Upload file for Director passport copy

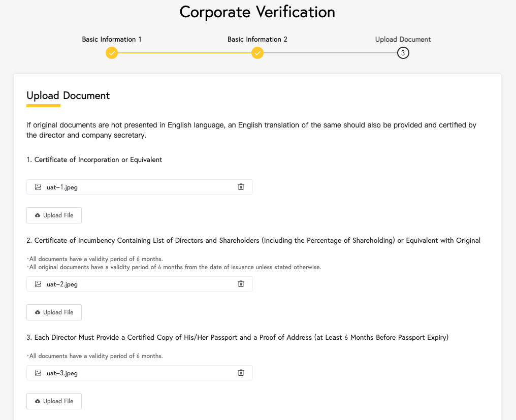(x=54, y=401)
